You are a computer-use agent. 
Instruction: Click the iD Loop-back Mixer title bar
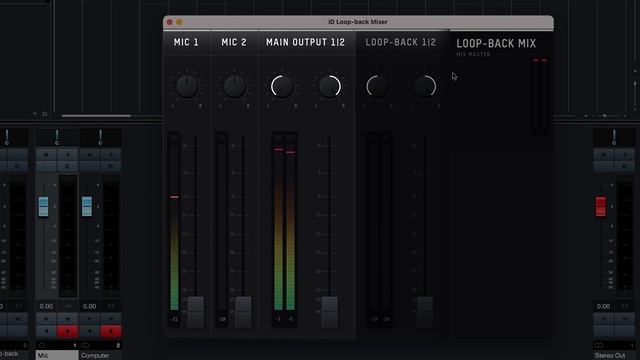point(358,22)
